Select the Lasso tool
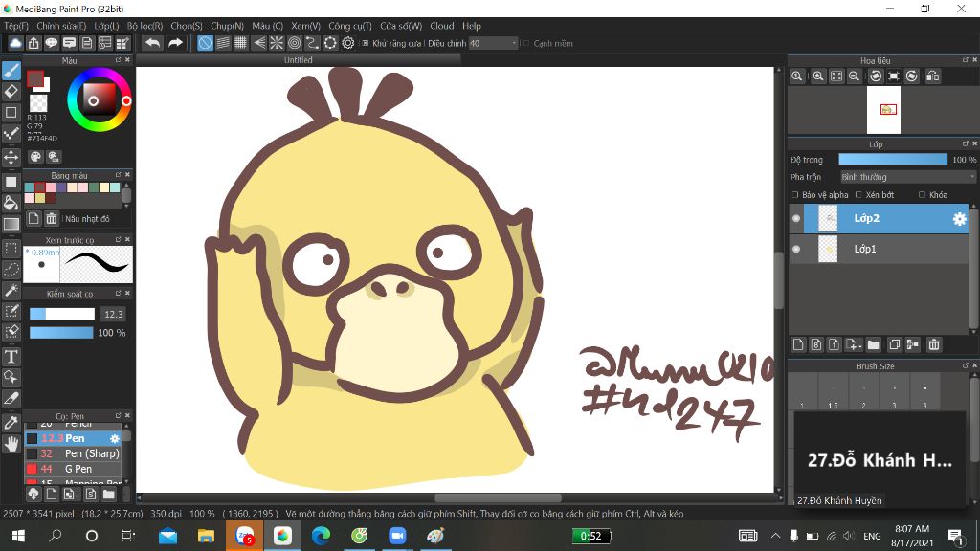Viewport: 980px width, 551px height. tap(11, 269)
